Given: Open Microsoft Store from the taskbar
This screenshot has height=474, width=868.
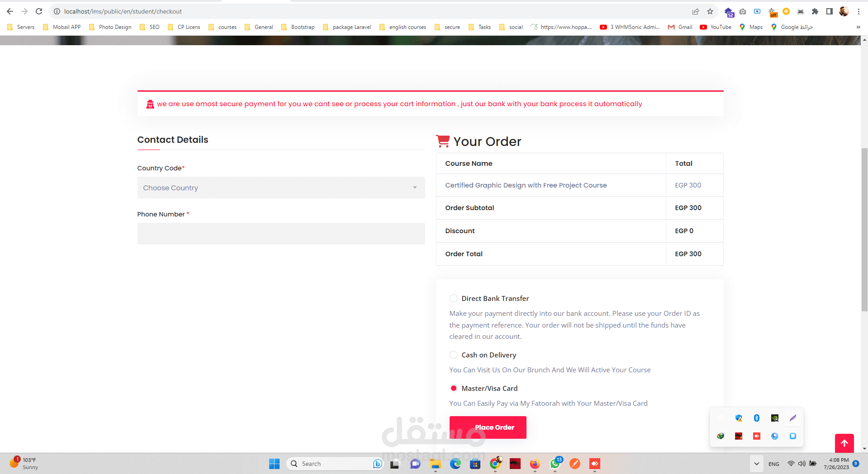Looking at the screenshot, I should (x=475, y=464).
